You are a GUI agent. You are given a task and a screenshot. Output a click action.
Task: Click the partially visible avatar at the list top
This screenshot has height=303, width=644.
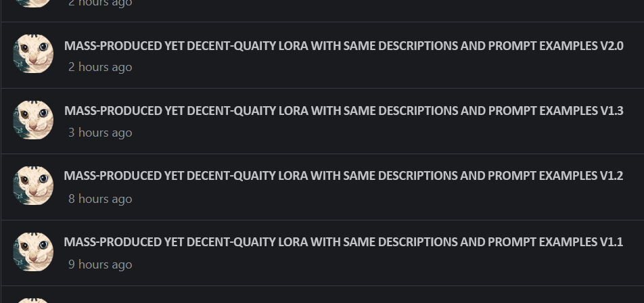coord(33,3)
